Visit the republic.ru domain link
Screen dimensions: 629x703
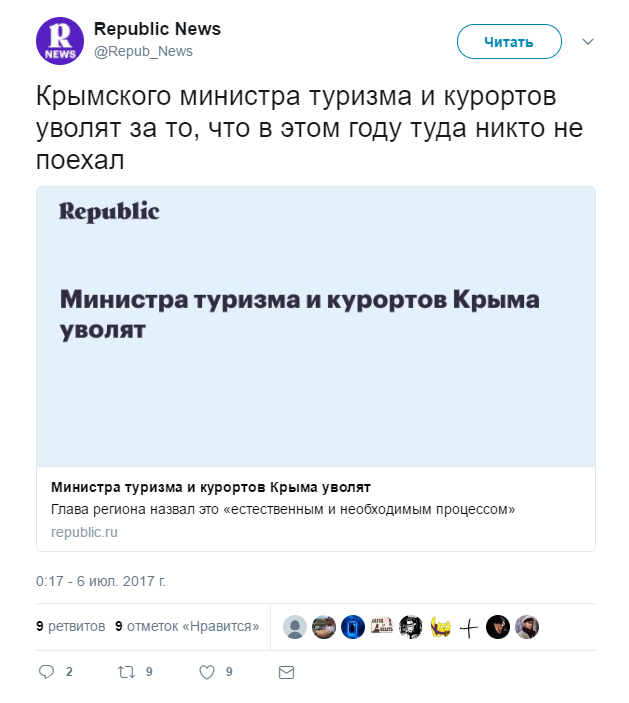[84, 532]
